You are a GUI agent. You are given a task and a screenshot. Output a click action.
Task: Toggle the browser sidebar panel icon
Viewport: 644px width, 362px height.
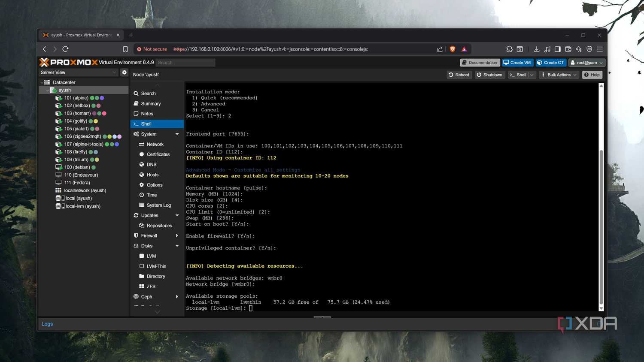(x=558, y=49)
